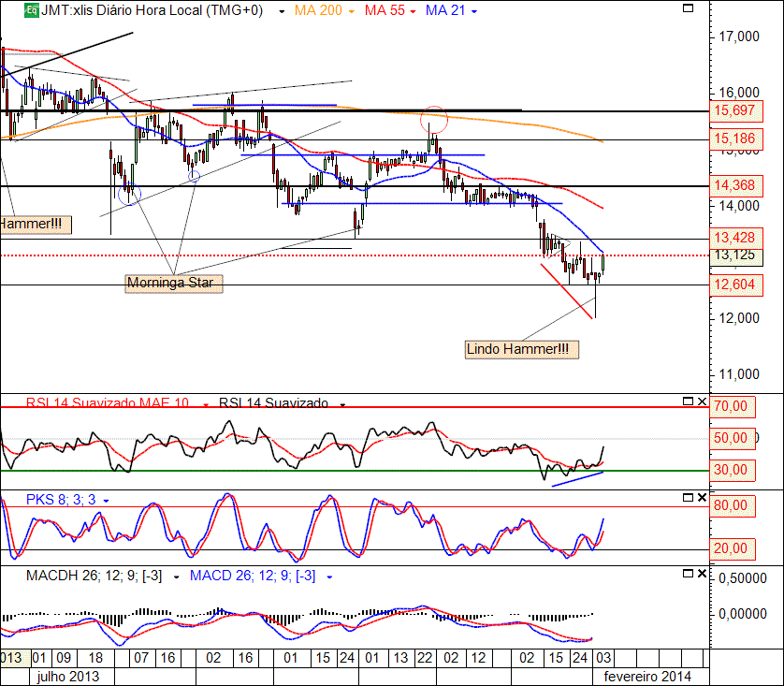Open the MA 55 indicator dropdown

pyautogui.click(x=413, y=11)
